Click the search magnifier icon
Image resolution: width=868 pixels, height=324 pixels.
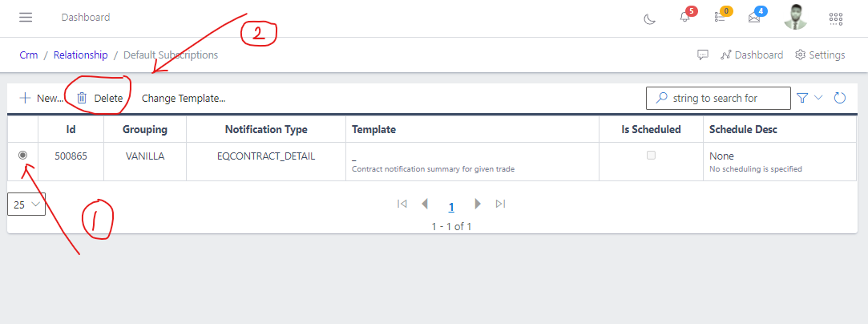(x=661, y=98)
